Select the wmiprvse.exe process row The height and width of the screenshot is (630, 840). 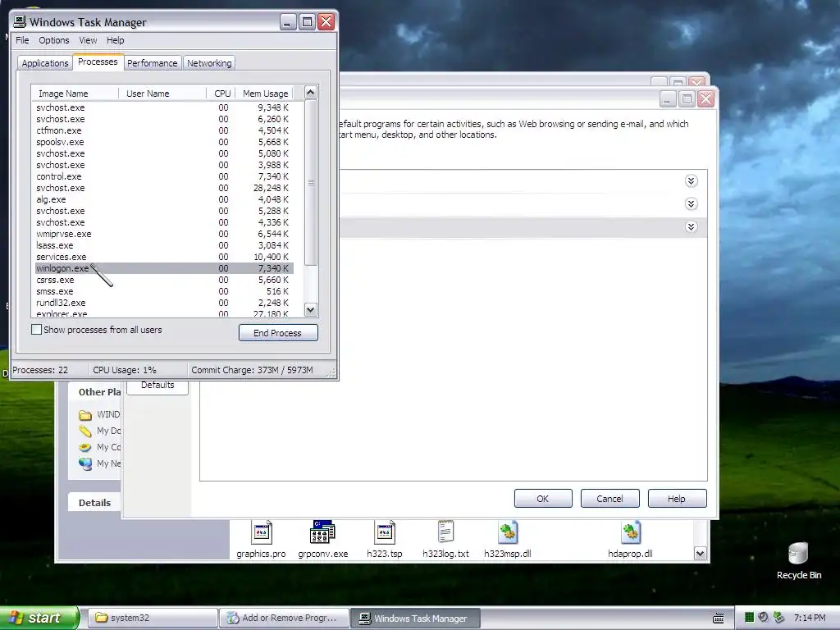(162, 234)
